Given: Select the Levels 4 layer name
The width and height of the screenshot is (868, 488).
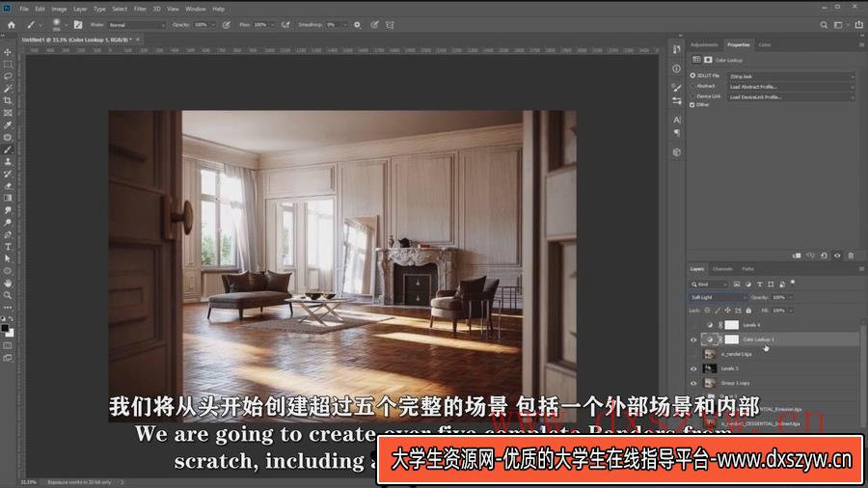Looking at the screenshot, I should pos(751,325).
